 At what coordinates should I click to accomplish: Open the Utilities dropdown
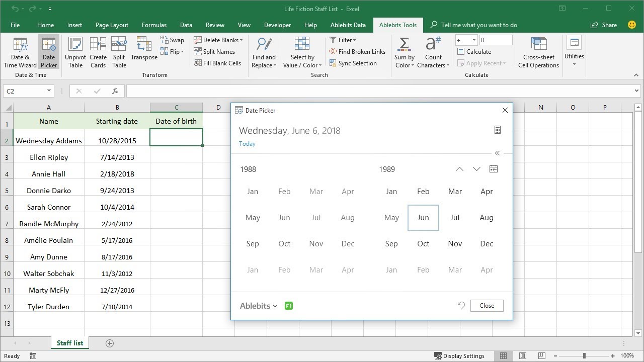click(x=574, y=51)
